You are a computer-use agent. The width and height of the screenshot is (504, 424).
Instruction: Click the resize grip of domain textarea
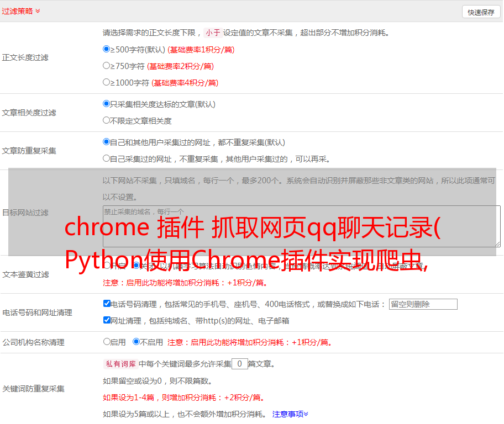point(497,244)
